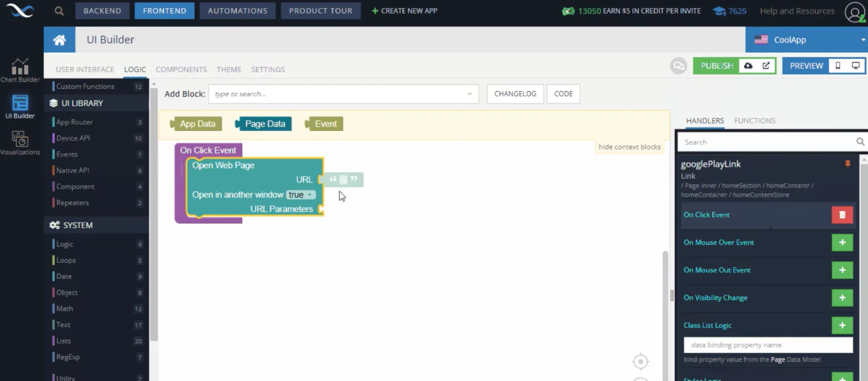Click hide context blocks link

pos(630,147)
